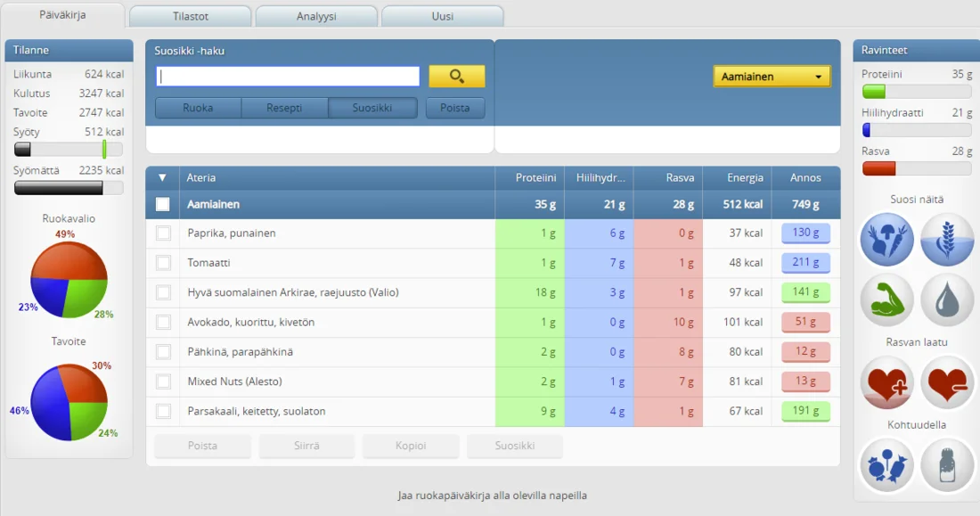
Task: Click the green muscle protein icon
Action: point(886,299)
